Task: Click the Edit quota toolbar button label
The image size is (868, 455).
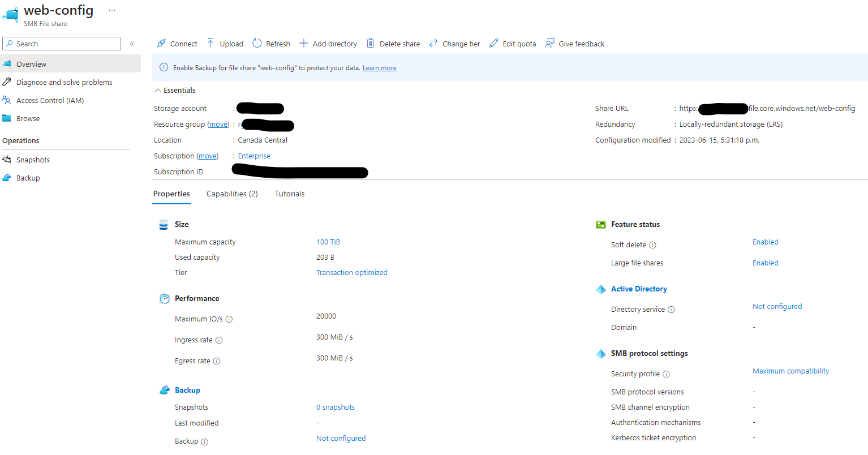Action: tap(519, 44)
